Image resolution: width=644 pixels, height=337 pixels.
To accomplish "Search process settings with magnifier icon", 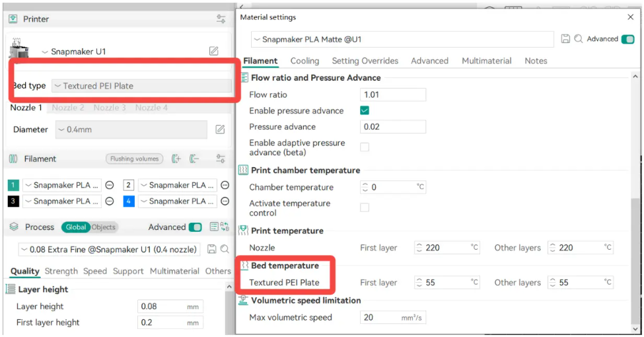I will tap(225, 249).
